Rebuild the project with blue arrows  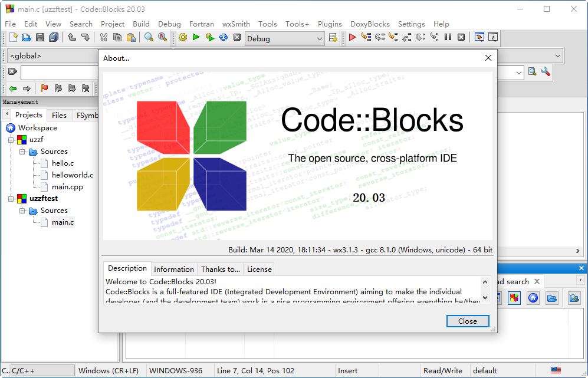pos(223,37)
